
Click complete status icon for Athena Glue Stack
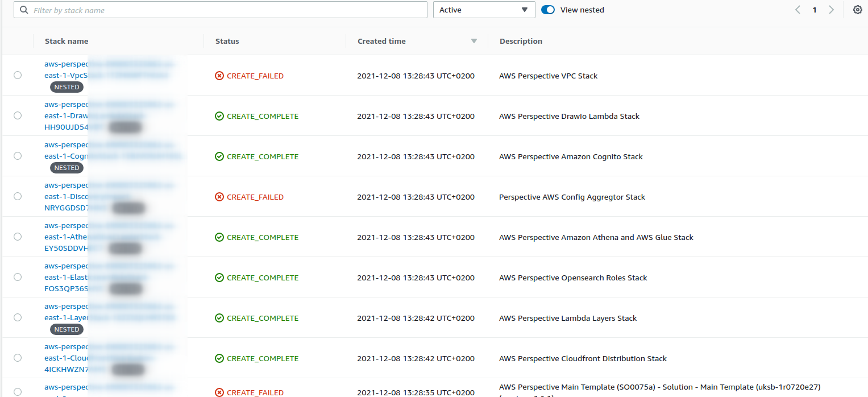point(219,237)
